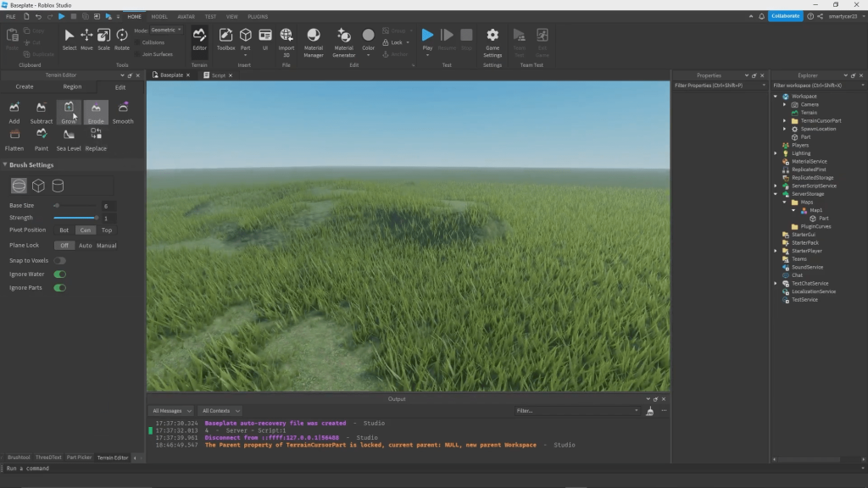This screenshot has height=488, width=868.
Task: Set Plane Lock to Auto
Action: point(86,246)
